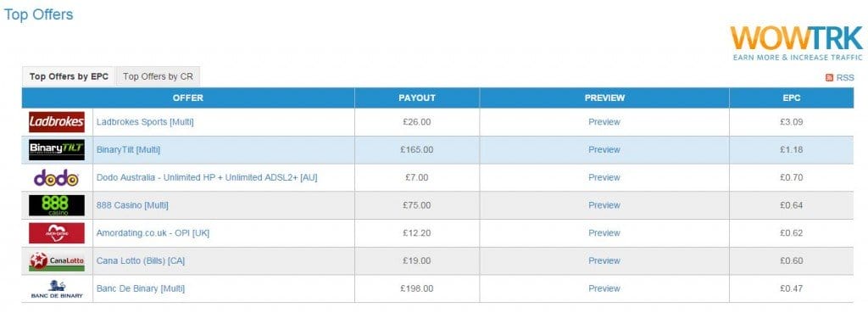Screen dimensions: 868x313
Task: Click the BinaryTilt logo image
Action: (x=57, y=149)
